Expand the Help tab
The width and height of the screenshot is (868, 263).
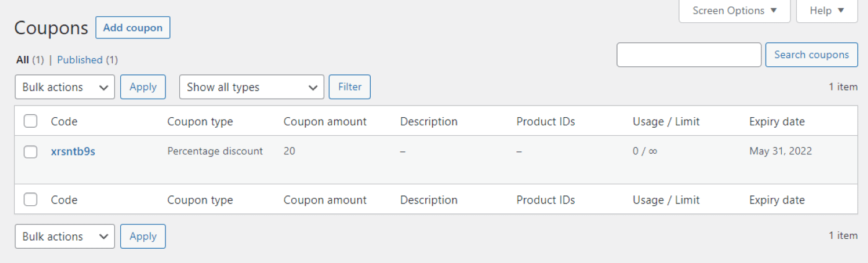coord(827,11)
